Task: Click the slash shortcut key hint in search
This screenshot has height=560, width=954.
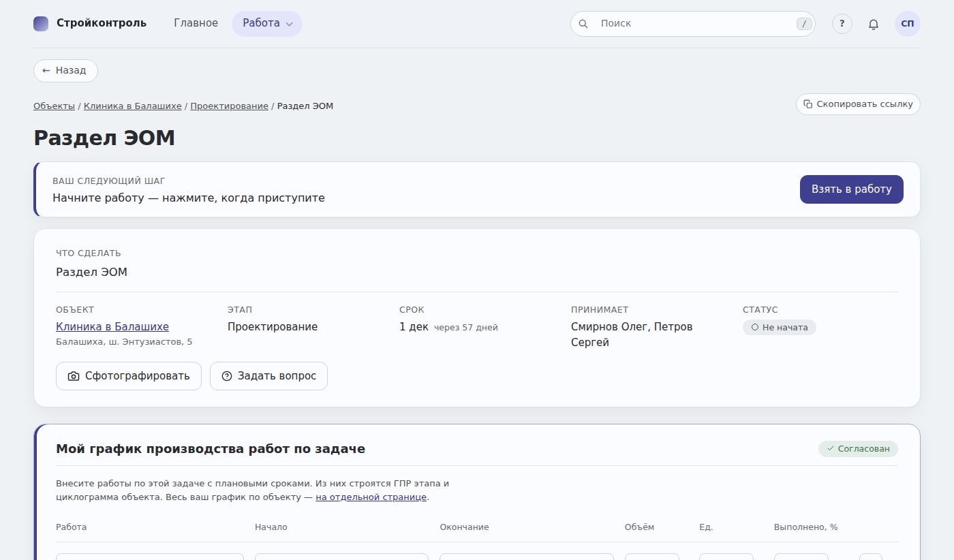Action: point(804,24)
